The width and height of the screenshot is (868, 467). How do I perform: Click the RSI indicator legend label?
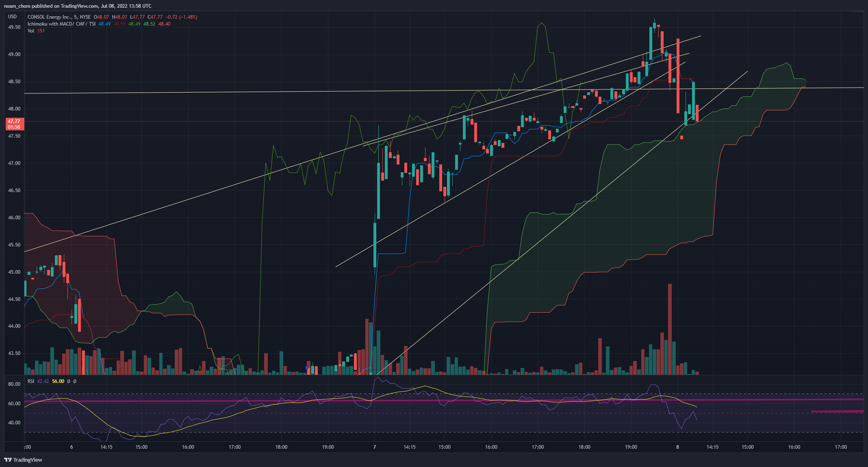click(31, 381)
